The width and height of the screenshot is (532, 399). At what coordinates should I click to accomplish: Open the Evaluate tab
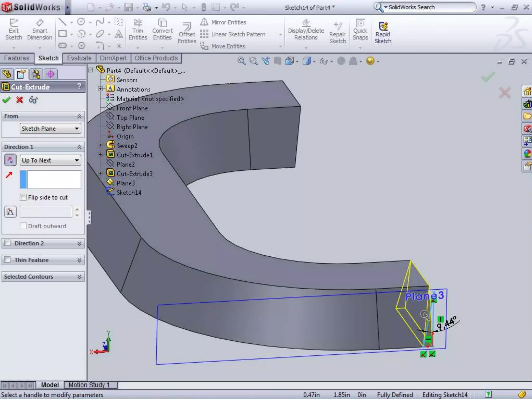click(79, 58)
